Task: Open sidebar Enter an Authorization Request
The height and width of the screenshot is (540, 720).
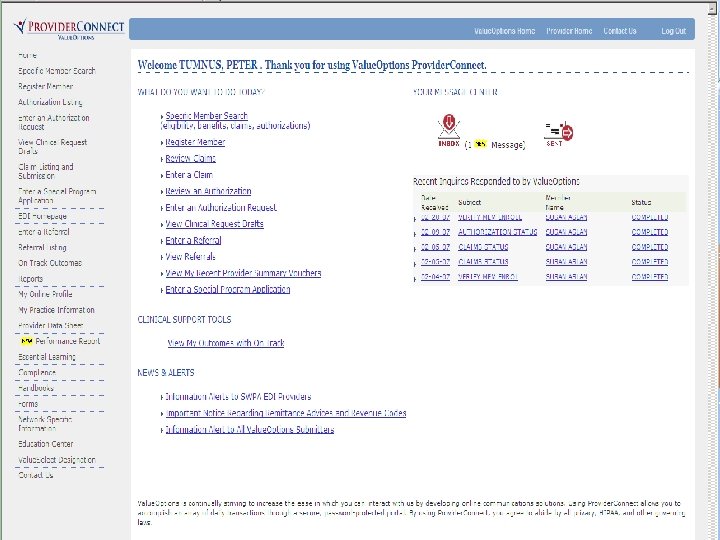Action: pyautogui.click(x=54, y=122)
